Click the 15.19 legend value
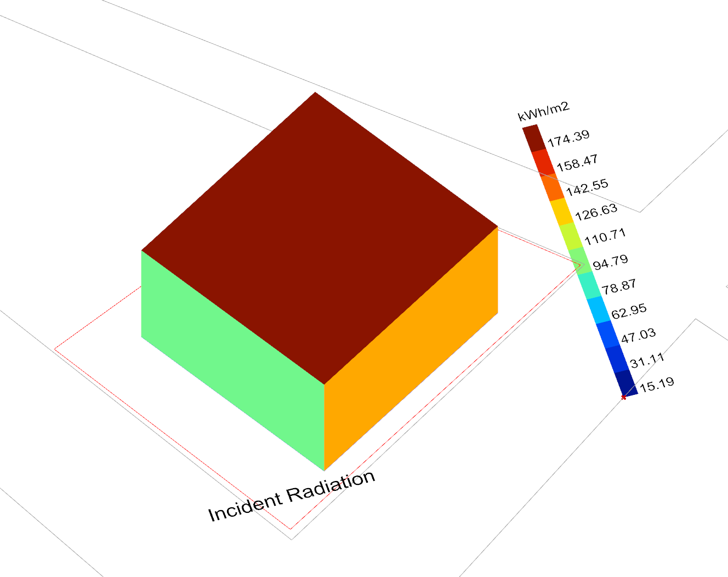Image resolution: width=728 pixels, height=577 pixels. click(657, 384)
